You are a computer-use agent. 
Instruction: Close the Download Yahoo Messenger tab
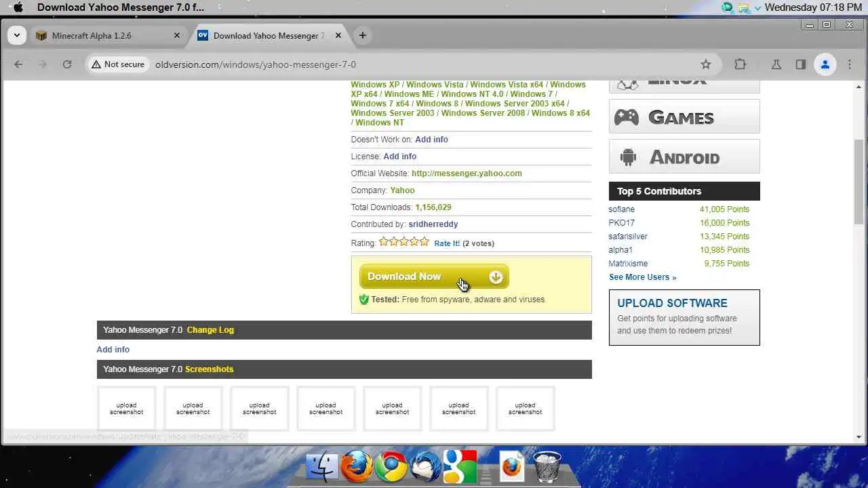point(338,35)
